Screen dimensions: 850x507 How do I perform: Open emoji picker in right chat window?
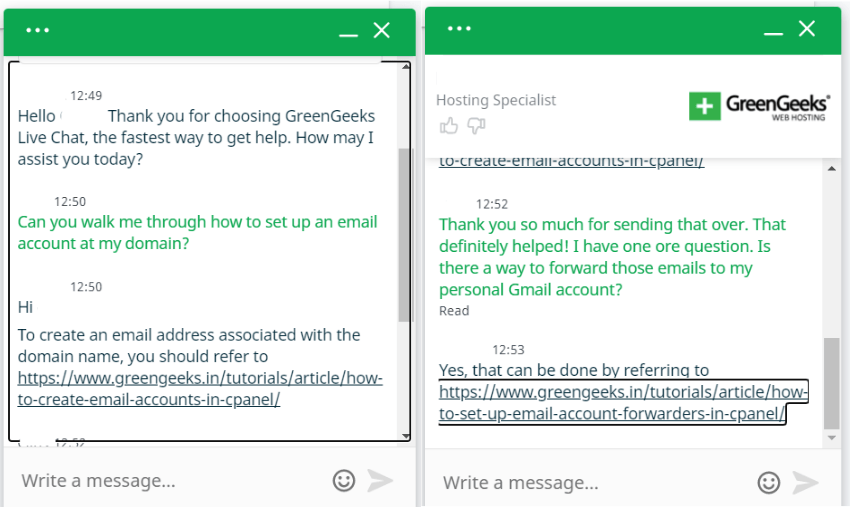[769, 482]
